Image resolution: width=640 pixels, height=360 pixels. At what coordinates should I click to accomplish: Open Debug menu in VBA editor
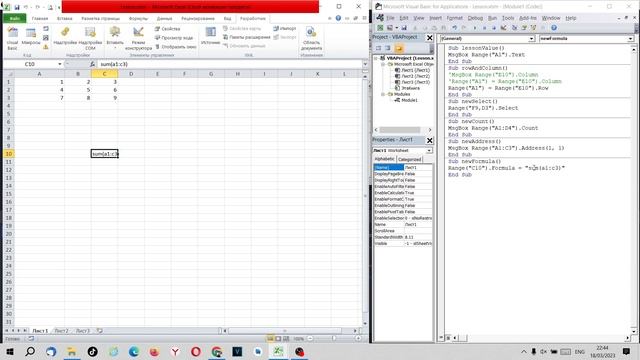475,18
